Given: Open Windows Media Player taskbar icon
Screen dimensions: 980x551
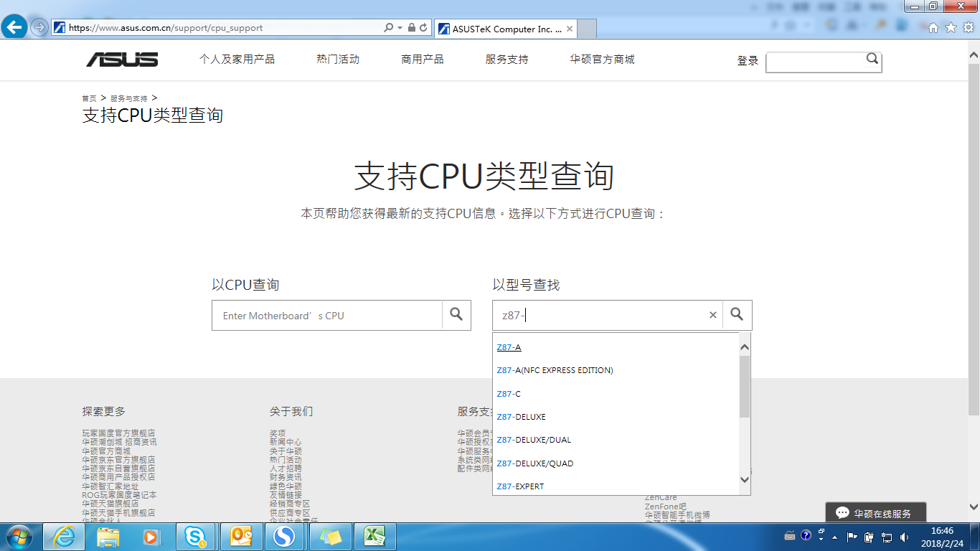Looking at the screenshot, I should click(x=151, y=537).
